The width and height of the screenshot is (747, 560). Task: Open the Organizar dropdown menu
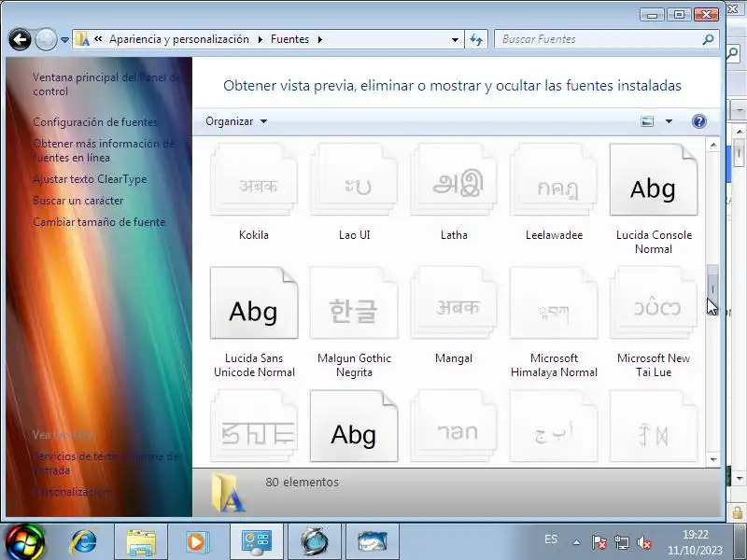coord(236,121)
